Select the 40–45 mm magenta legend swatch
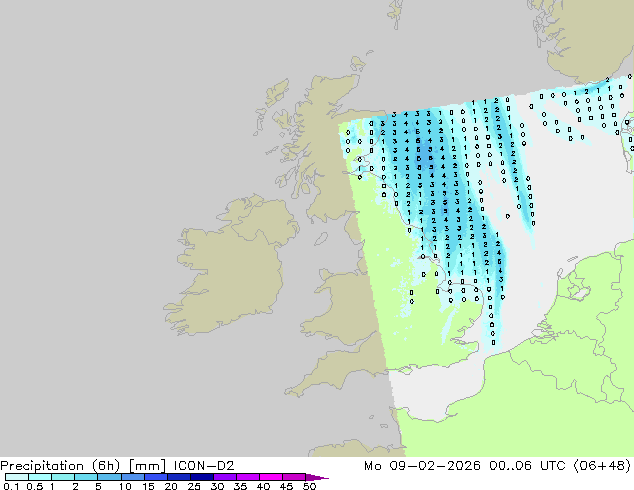The width and height of the screenshot is (634, 490). [271, 477]
